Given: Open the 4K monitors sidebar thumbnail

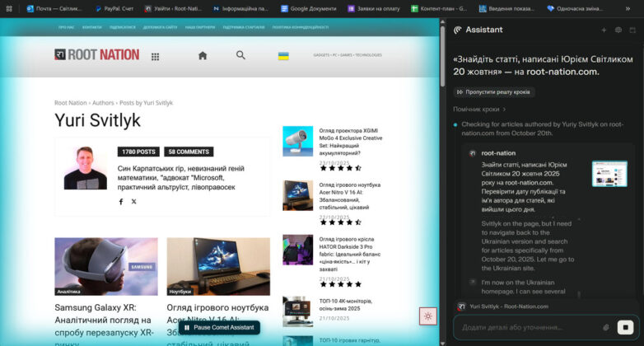Looking at the screenshot, I should click(298, 311).
